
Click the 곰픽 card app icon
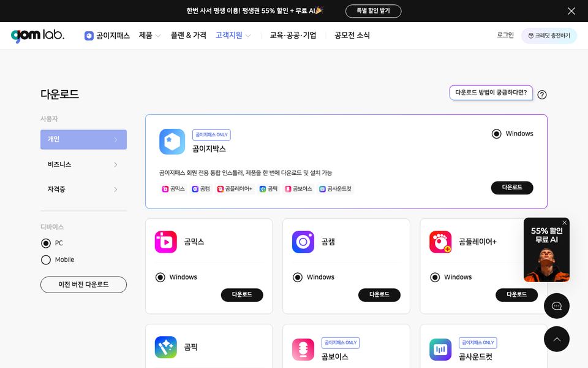click(x=166, y=347)
